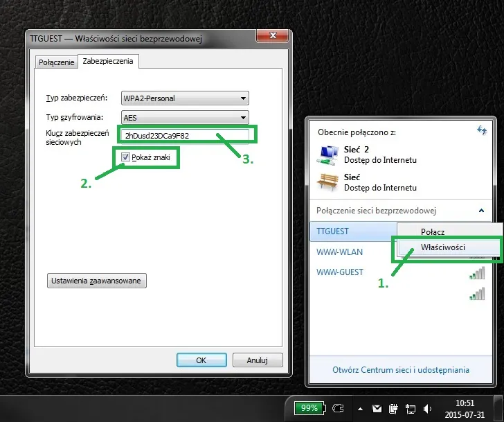Click the signal bars of the unnamed network
Viewport: 504px width, 422px height.
coord(477,294)
